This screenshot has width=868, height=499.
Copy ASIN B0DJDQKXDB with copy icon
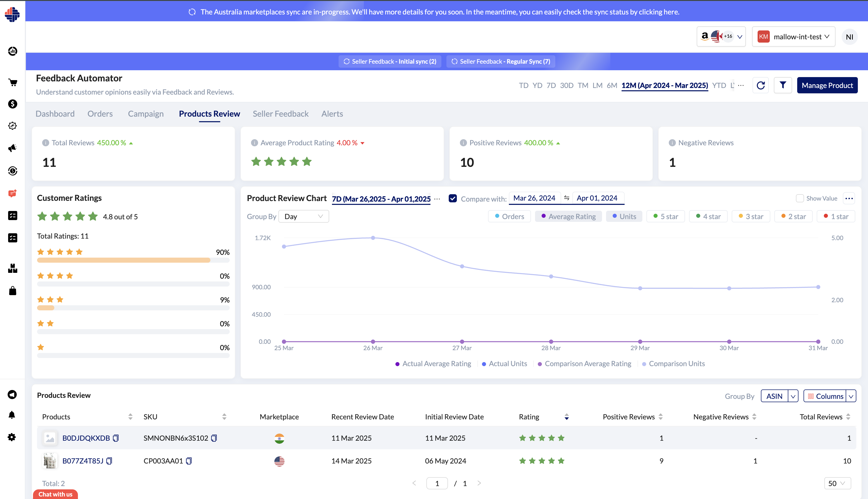click(116, 438)
